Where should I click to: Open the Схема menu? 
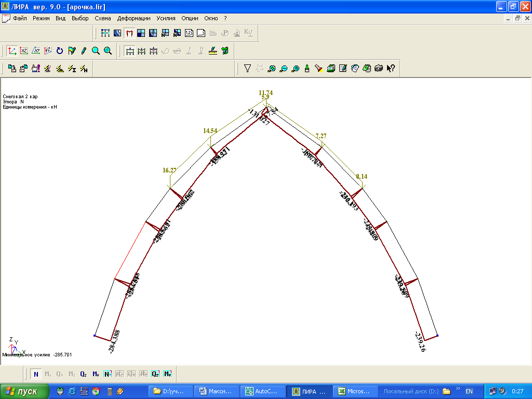103,18
